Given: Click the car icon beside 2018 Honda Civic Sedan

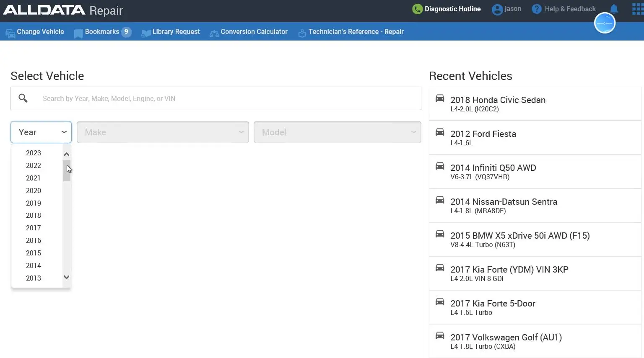Looking at the screenshot, I should [x=440, y=98].
